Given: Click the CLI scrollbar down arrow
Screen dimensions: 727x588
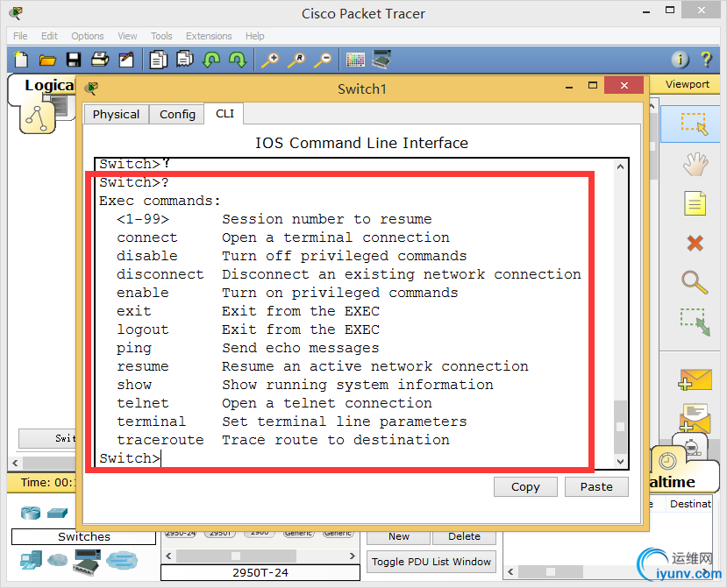Looking at the screenshot, I should (620, 462).
